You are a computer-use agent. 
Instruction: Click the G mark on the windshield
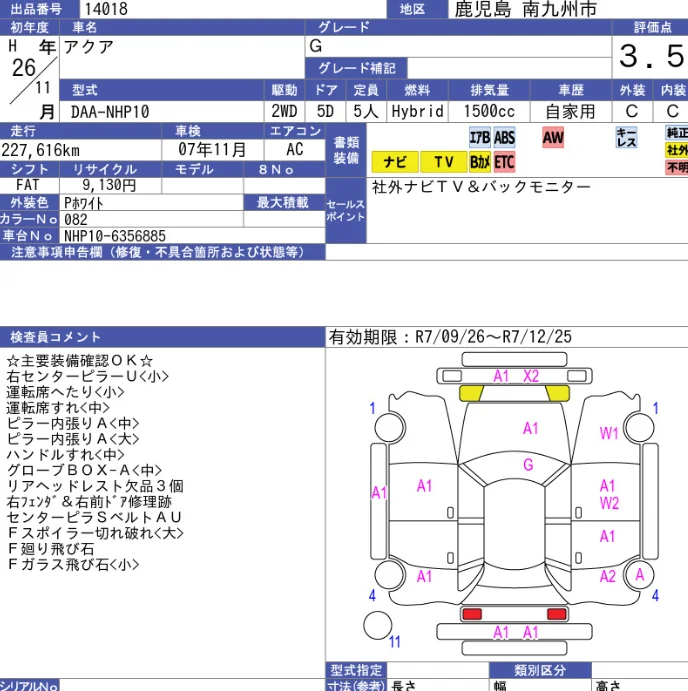[x=528, y=465]
